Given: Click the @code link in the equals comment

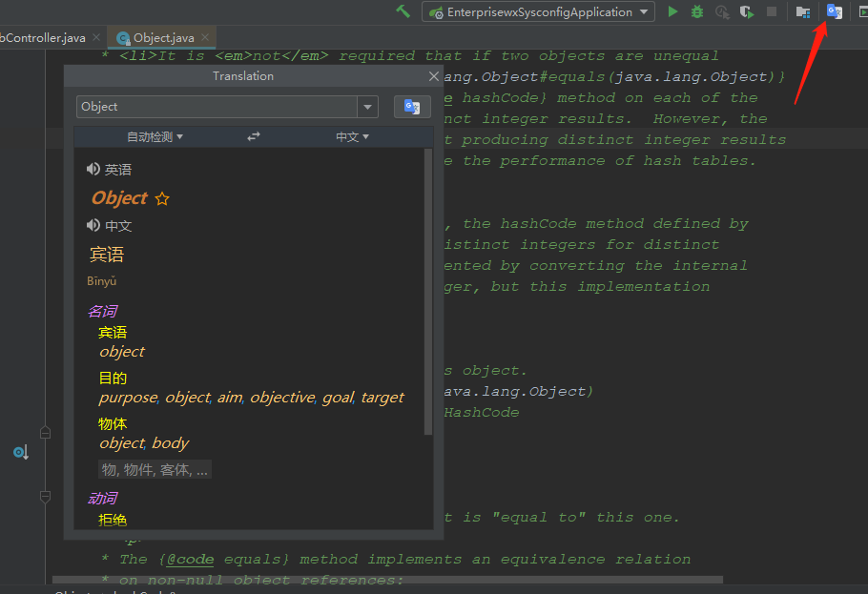Looking at the screenshot, I should coord(190,560).
